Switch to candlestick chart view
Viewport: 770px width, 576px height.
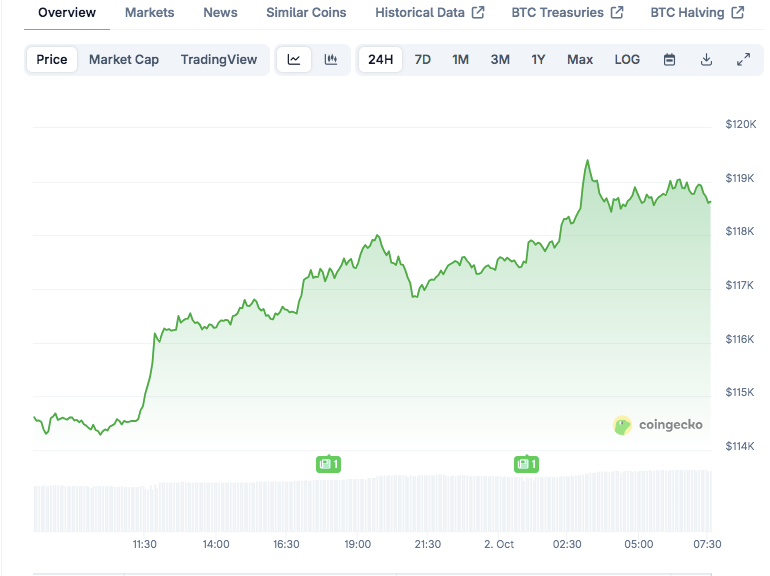coord(331,60)
